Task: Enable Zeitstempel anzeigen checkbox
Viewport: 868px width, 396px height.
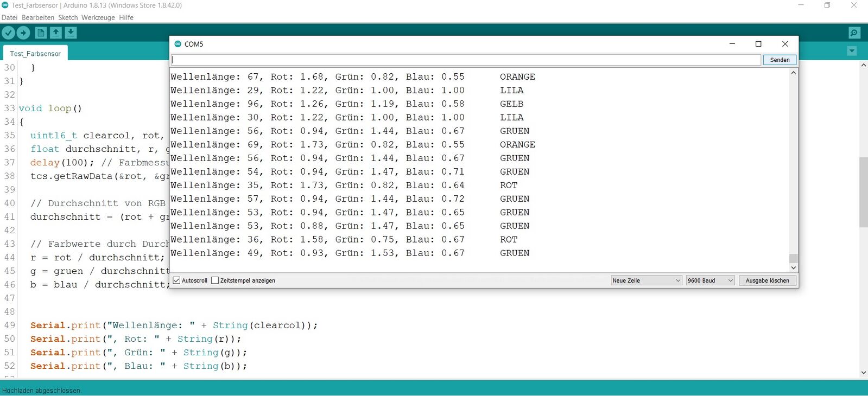Action: (215, 280)
